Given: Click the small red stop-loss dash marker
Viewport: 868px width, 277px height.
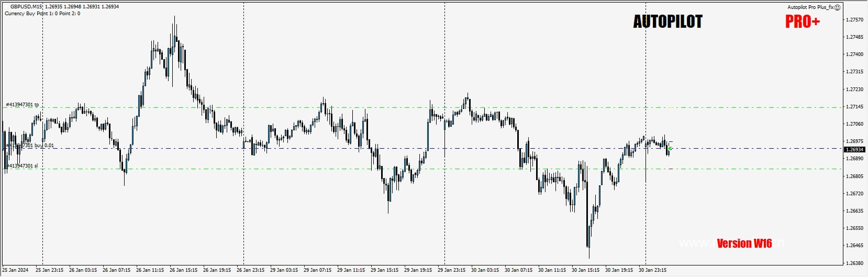Looking at the screenshot, I should click(671, 169).
